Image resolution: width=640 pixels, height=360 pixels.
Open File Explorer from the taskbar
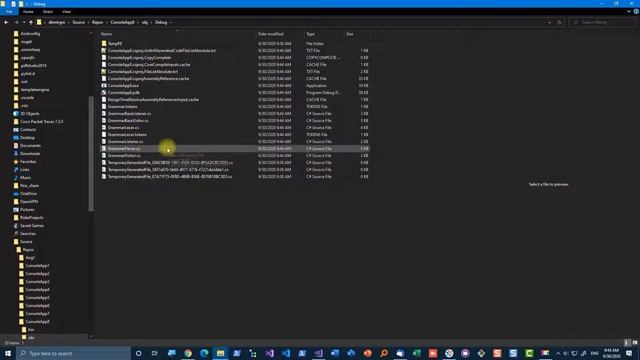click(x=220, y=353)
